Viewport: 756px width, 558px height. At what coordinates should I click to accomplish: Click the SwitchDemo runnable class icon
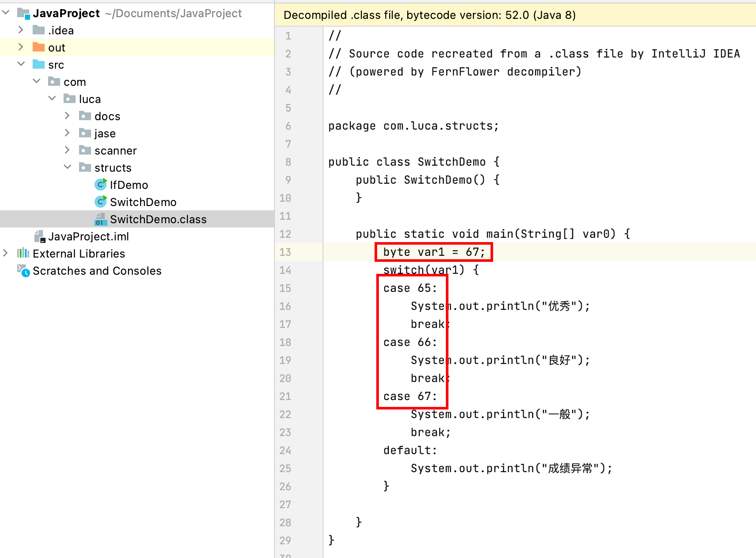(101, 202)
